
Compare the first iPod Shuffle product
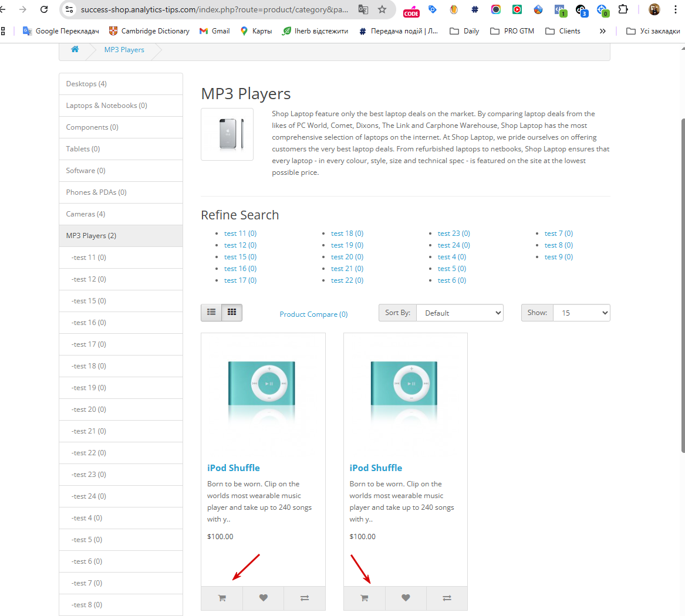click(305, 598)
